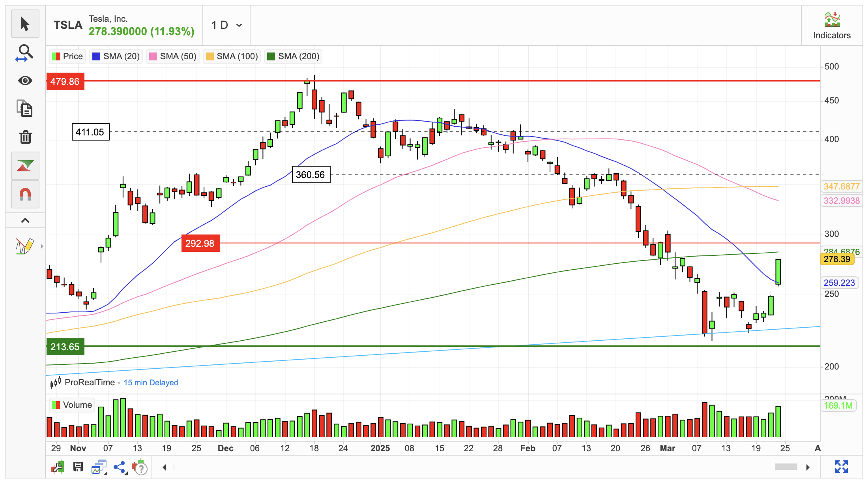
Task: Click the Feb date axis label
Action: tap(528, 448)
